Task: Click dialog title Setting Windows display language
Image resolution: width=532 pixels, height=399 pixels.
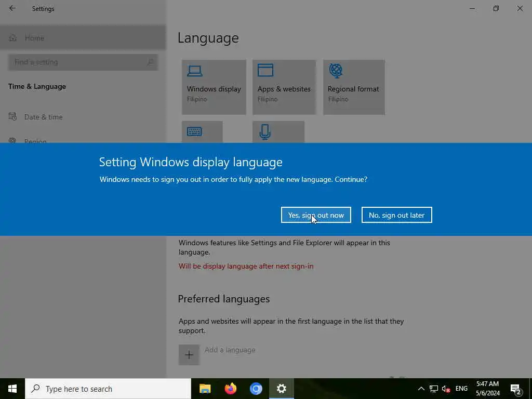Action: pos(191,162)
